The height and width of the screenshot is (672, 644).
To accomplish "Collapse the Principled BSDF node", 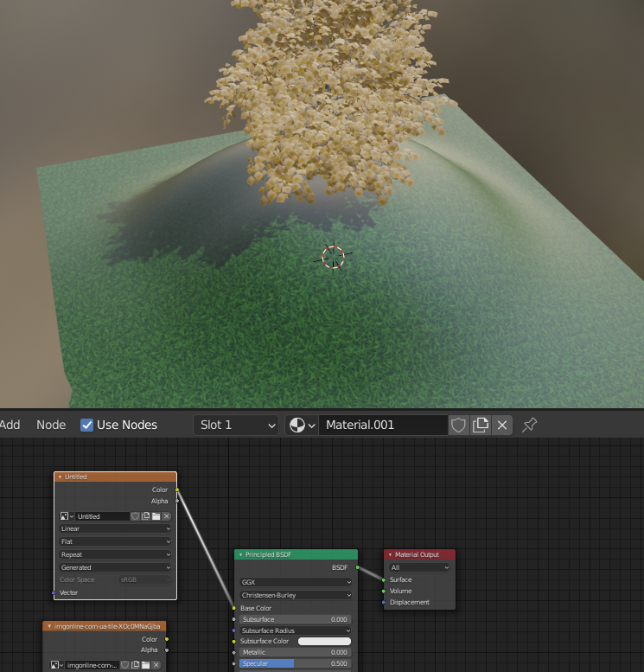I will click(241, 554).
